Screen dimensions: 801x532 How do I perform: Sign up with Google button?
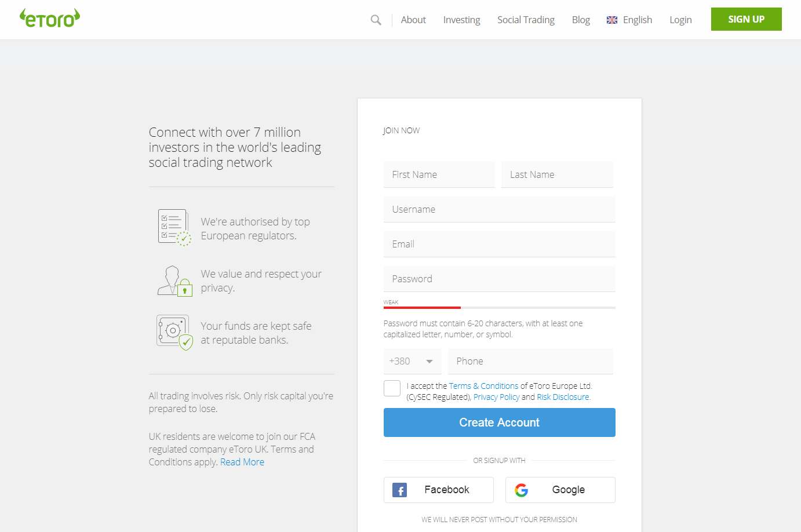point(560,490)
